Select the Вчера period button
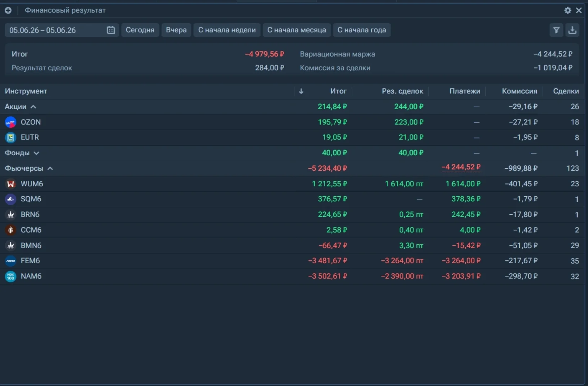The image size is (588, 386). 176,30
